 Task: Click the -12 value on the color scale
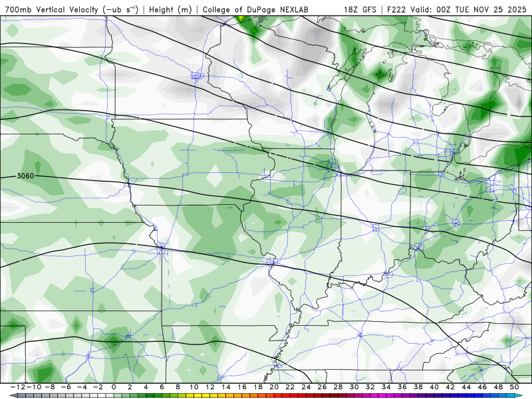click(18, 387)
